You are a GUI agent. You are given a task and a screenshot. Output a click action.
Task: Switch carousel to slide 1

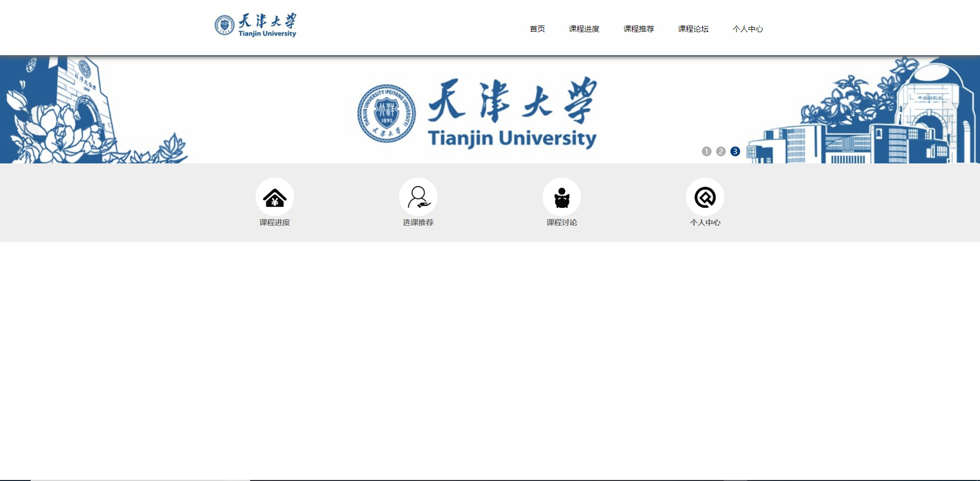coord(706,152)
